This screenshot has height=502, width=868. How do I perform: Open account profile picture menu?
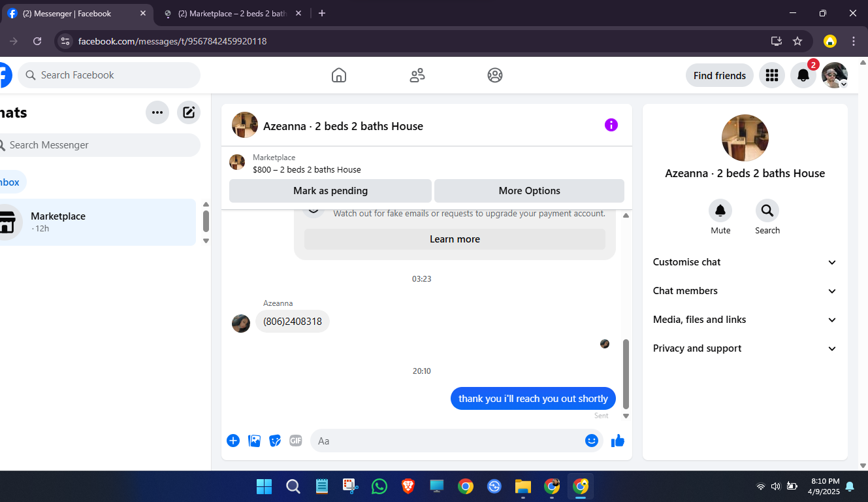coord(834,75)
